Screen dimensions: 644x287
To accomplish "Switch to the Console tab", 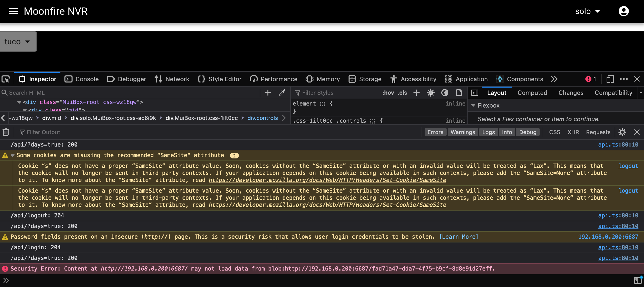I will click(x=81, y=79).
